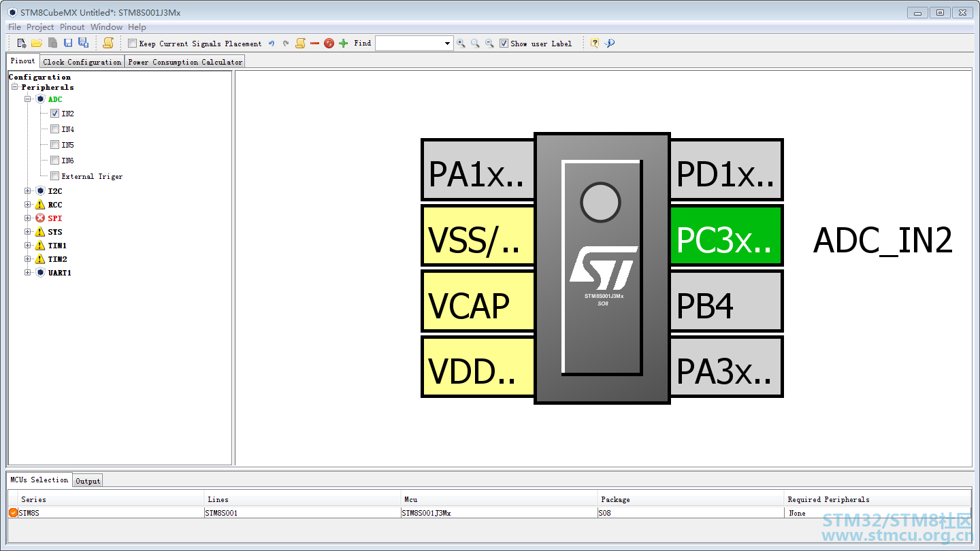Viewport: 980px width, 551px height.
Task: Uncheck the ADC IN2 checkbox
Action: point(54,114)
